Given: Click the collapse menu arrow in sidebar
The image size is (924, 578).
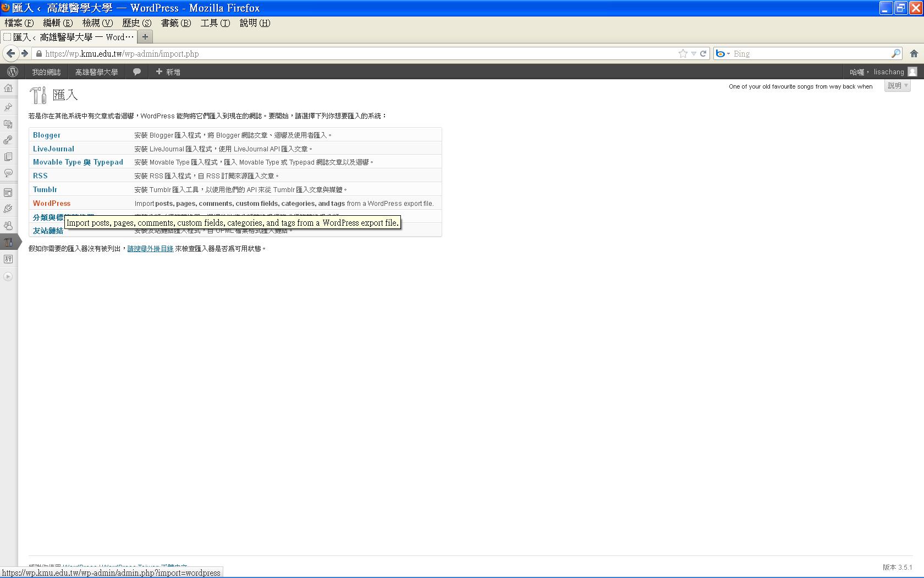Looking at the screenshot, I should click(x=8, y=277).
